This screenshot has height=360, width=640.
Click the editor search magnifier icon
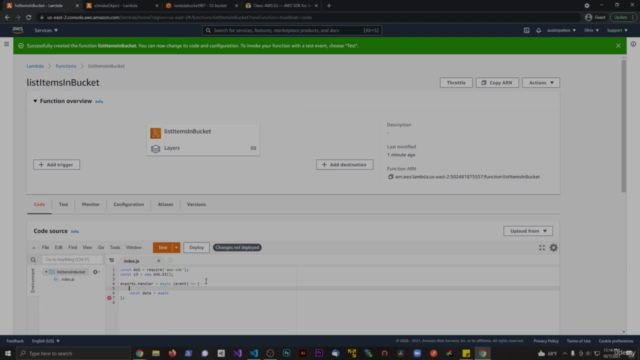33,260
